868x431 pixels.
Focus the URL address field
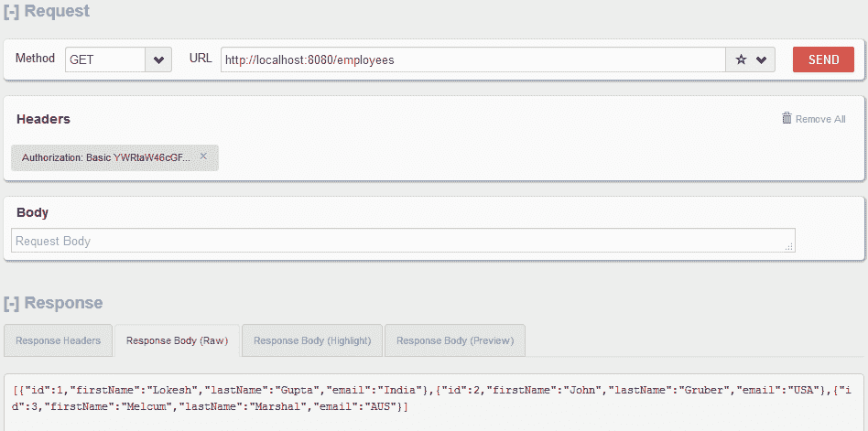coord(472,60)
